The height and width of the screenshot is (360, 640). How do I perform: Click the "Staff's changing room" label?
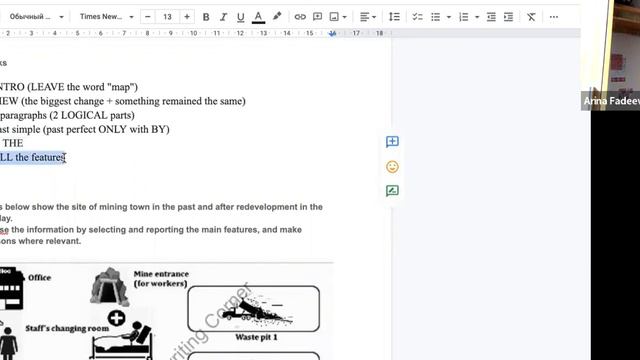[x=67, y=329]
